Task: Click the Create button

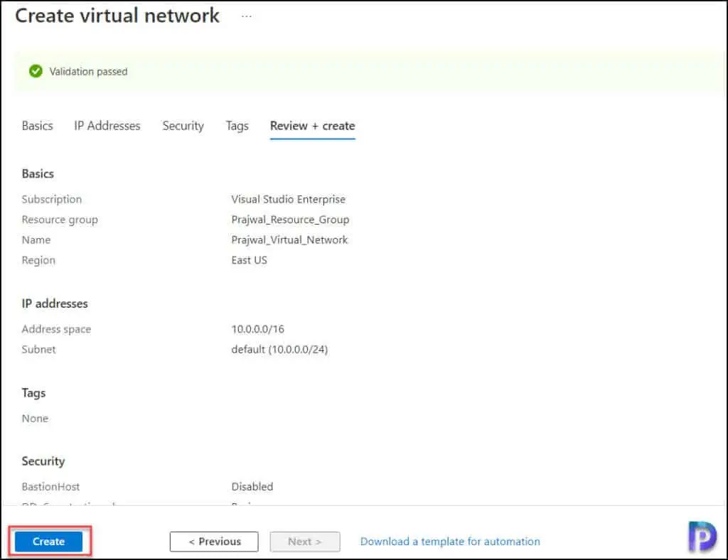Action: (49, 542)
